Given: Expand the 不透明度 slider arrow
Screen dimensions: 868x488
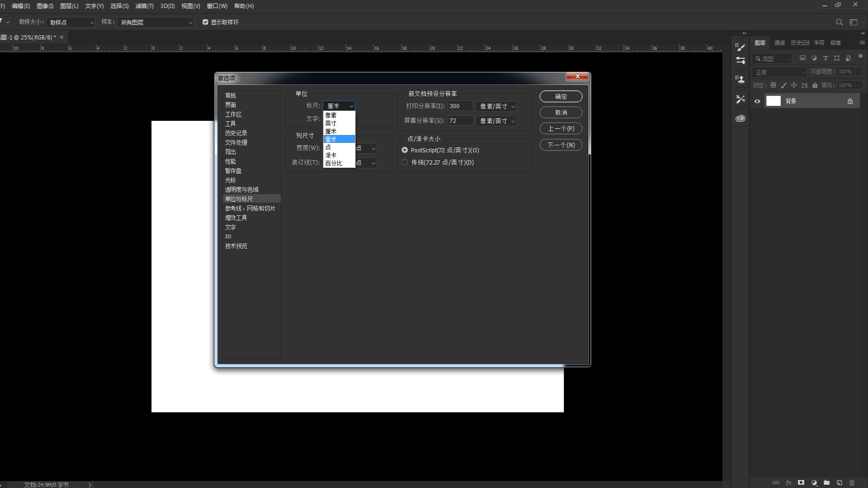Looking at the screenshot, I should point(859,72).
